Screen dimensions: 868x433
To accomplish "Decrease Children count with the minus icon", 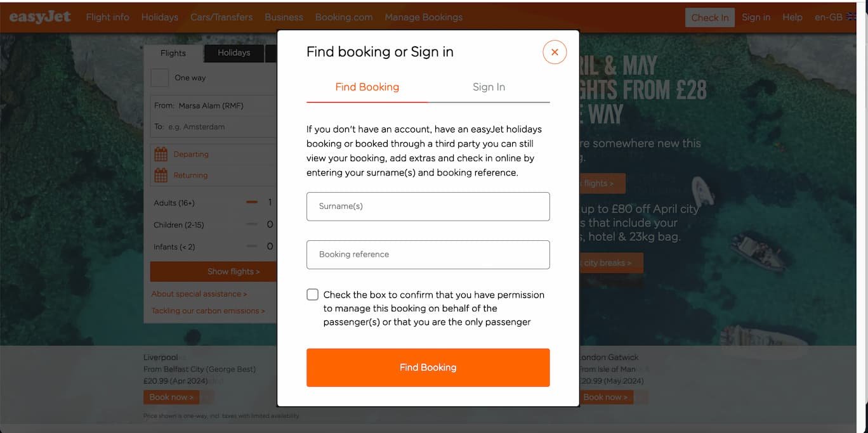I will [253, 224].
